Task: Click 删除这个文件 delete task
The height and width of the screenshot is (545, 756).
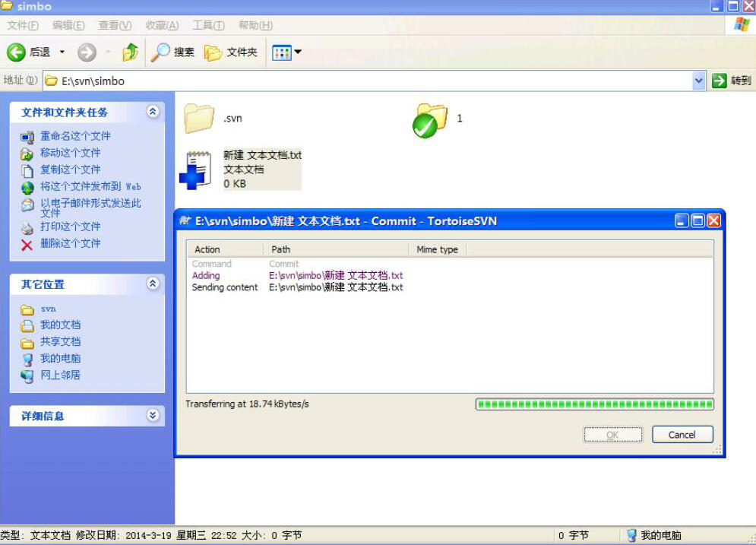Action: (x=71, y=243)
